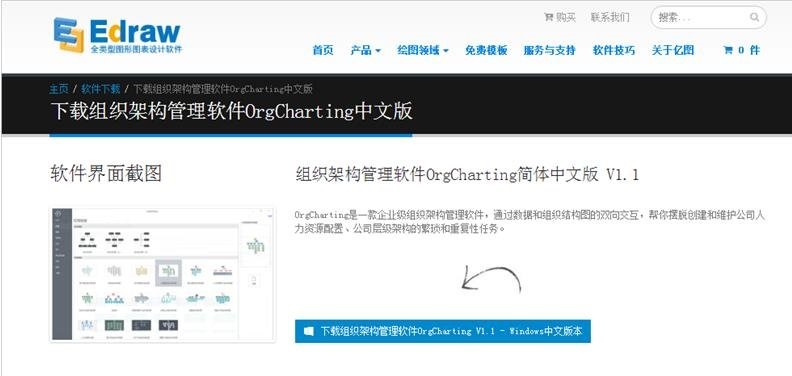Viewport: 792px width, 376px height.
Task: Open the shopping cart with 0 件
Action: pos(741,50)
